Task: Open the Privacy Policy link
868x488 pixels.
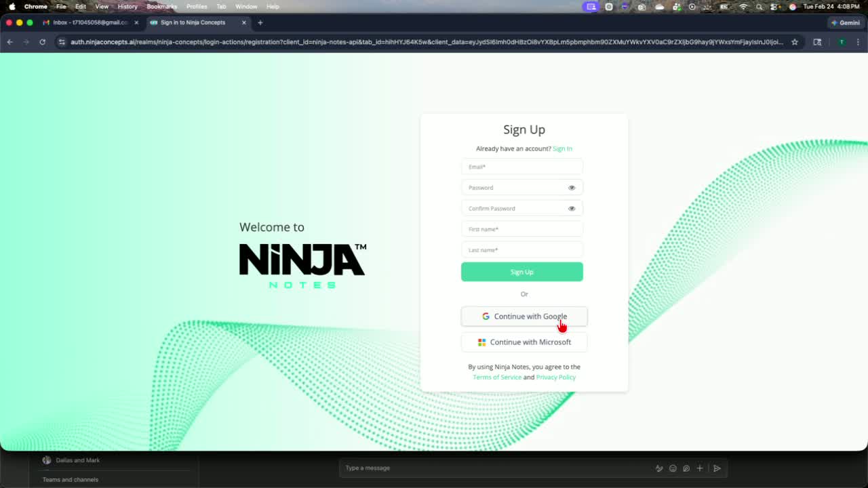Action: (556, 378)
